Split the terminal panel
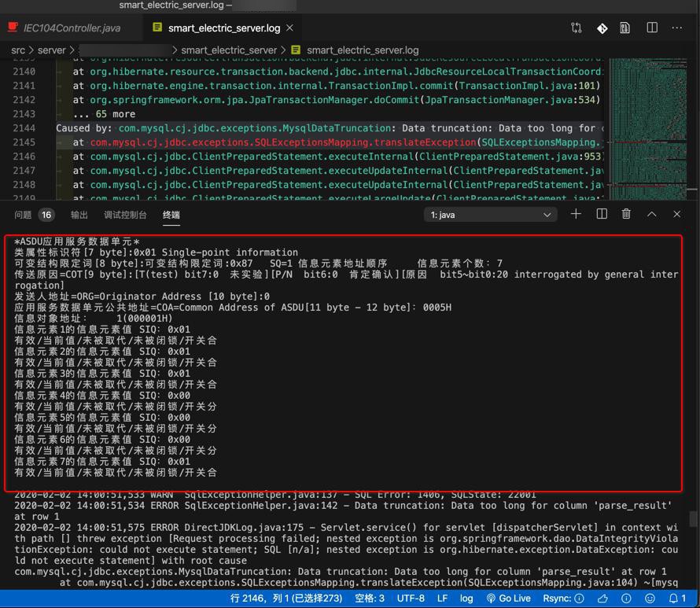The image size is (700, 608). pos(602,214)
